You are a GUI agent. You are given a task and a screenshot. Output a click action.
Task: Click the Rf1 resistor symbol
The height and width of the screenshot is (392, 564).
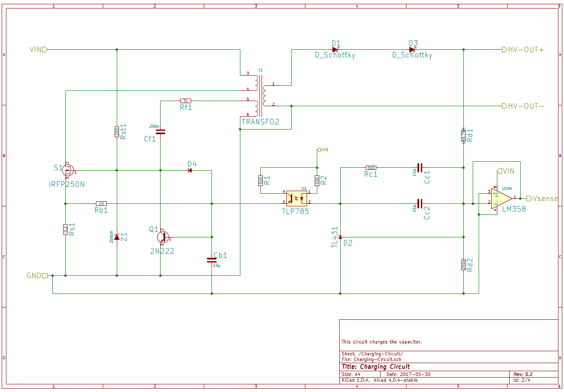(186, 101)
